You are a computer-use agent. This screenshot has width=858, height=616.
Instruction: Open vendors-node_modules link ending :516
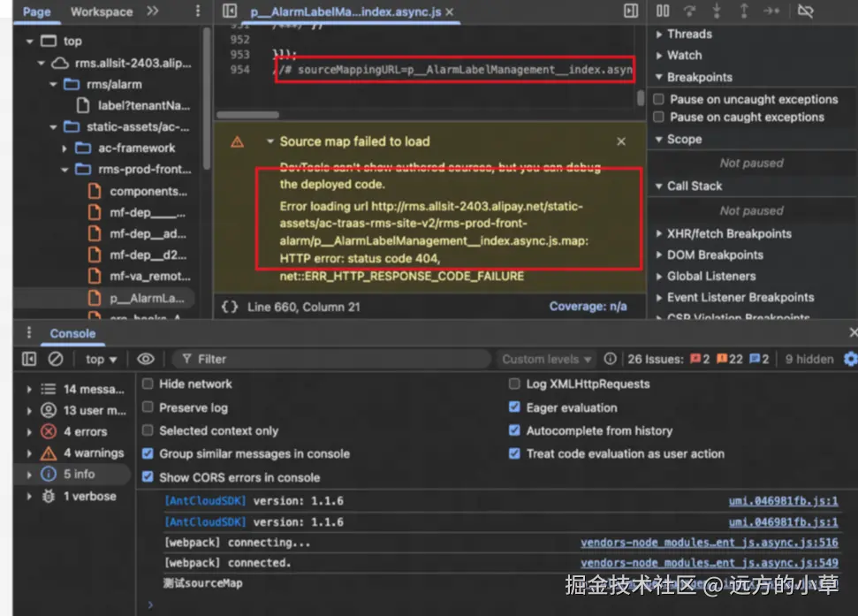(x=710, y=543)
